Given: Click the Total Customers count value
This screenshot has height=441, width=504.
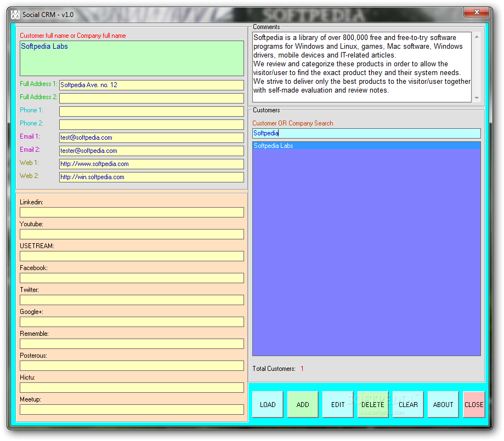Looking at the screenshot, I should click(302, 368).
